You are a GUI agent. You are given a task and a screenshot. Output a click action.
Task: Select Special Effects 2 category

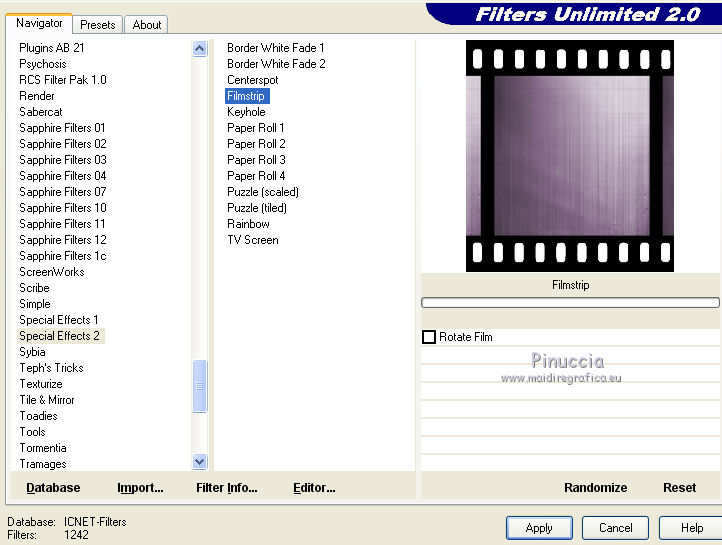pyautogui.click(x=59, y=336)
